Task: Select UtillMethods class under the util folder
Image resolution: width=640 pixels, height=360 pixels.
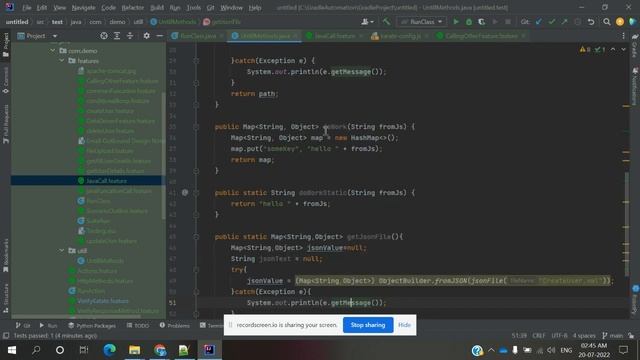Action: click(105, 260)
